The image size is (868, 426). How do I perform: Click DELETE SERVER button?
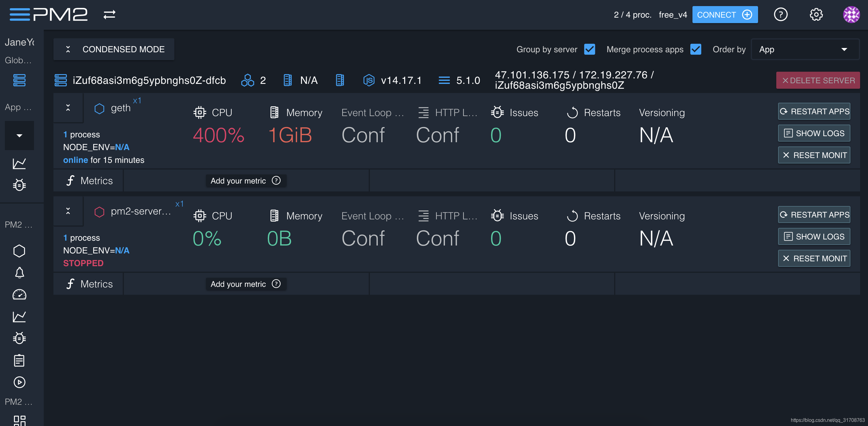tap(818, 80)
